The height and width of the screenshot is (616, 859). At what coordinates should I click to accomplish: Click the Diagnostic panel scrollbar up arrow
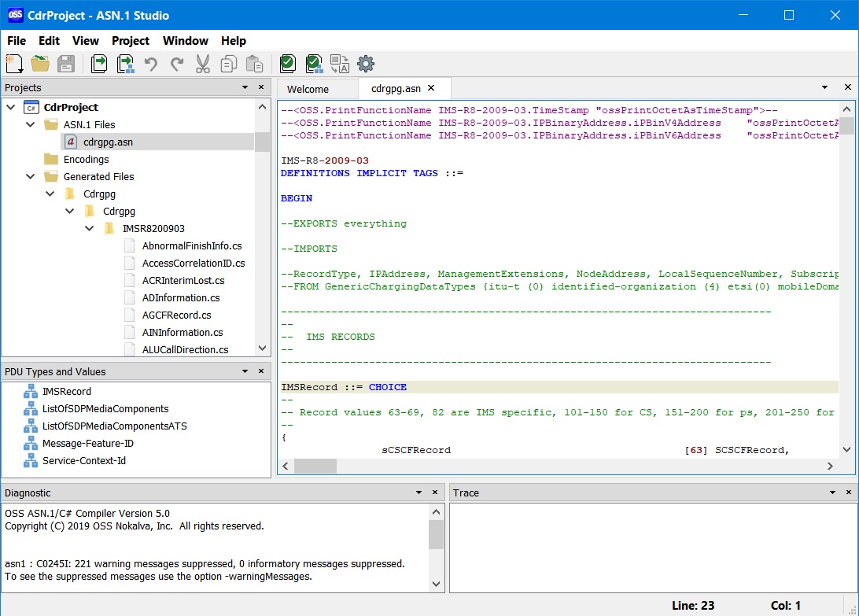(x=436, y=512)
